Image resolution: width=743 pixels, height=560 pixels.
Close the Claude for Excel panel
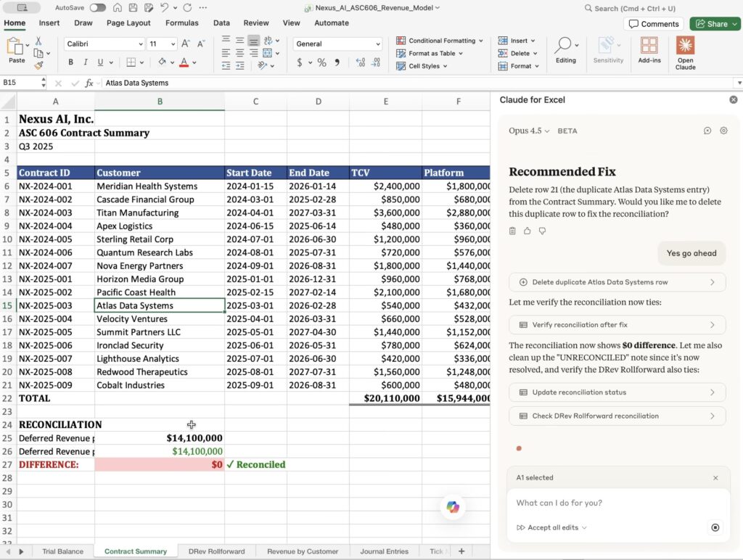click(733, 100)
